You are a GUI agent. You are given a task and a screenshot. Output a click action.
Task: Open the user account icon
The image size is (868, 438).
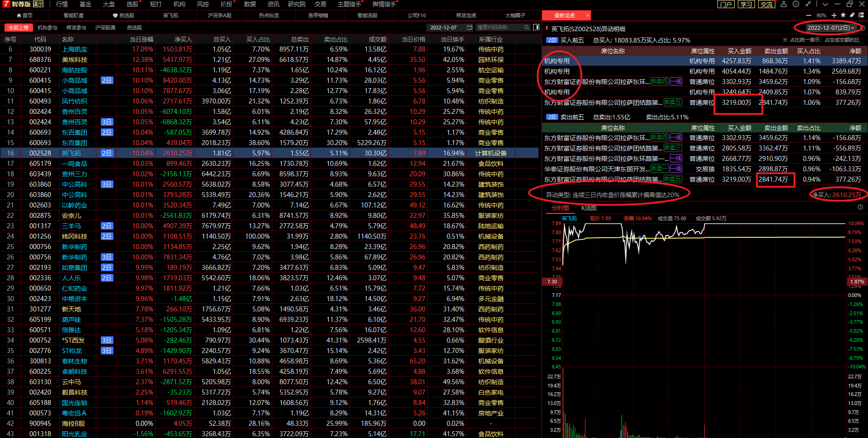coord(784,4)
